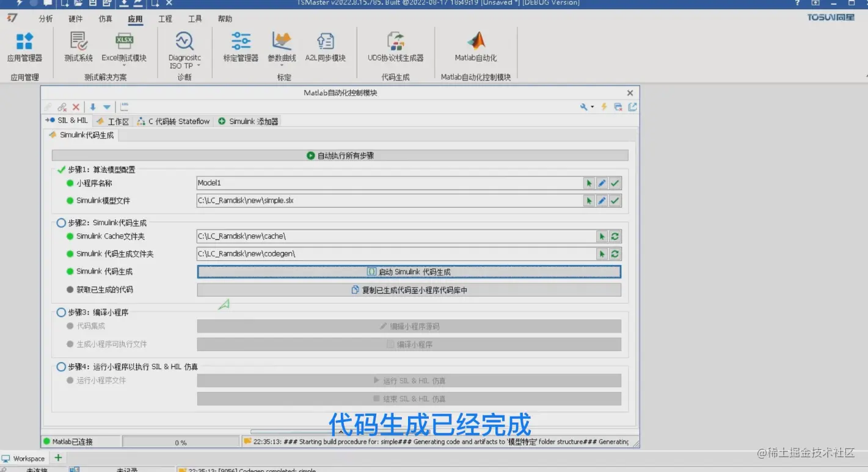The height and width of the screenshot is (472, 868).
Task: Toggle the 步骤3 编译小程序 step circle
Action: 61,312
